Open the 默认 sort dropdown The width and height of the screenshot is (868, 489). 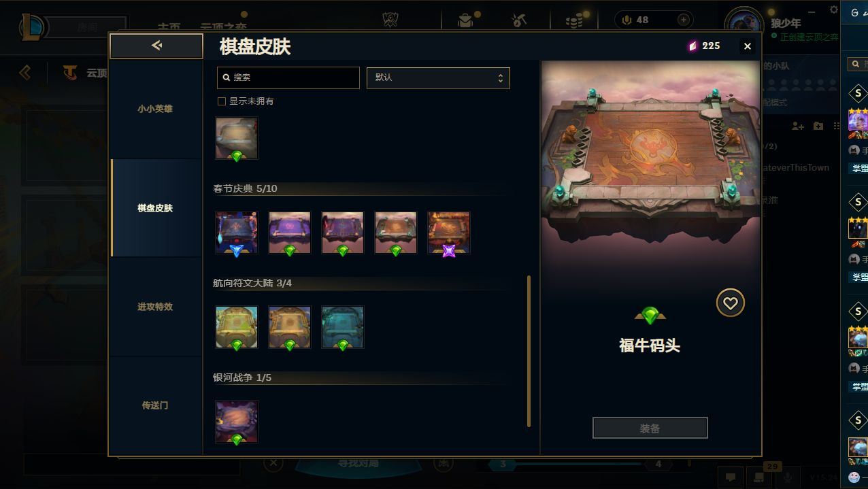438,78
